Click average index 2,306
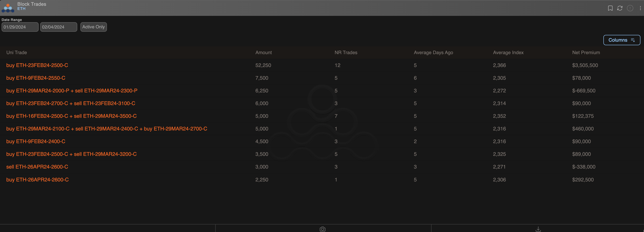 click(499, 180)
